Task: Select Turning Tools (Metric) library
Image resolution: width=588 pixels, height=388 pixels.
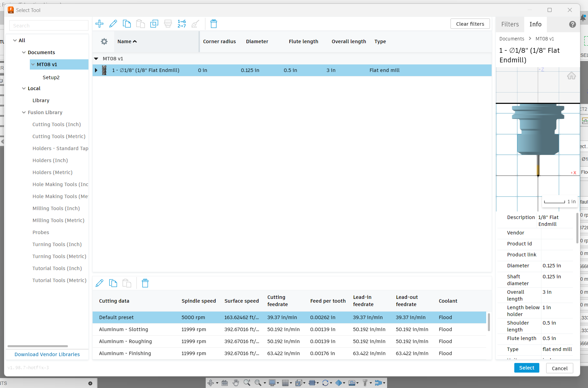Action: pos(59,256)
